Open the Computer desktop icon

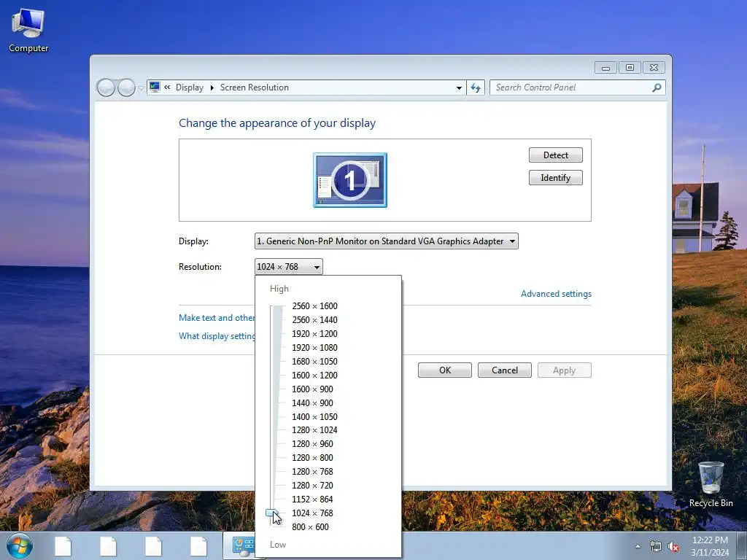(x=28, y=30)
